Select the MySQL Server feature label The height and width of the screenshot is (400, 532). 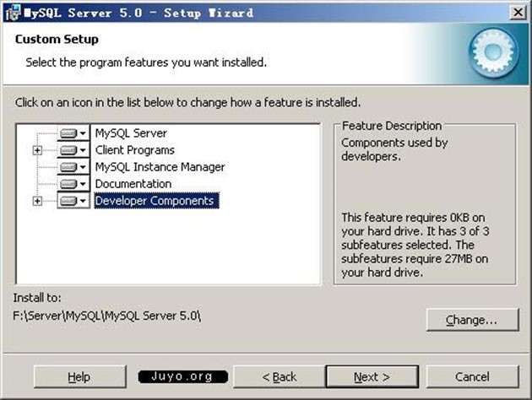point(131,133)
